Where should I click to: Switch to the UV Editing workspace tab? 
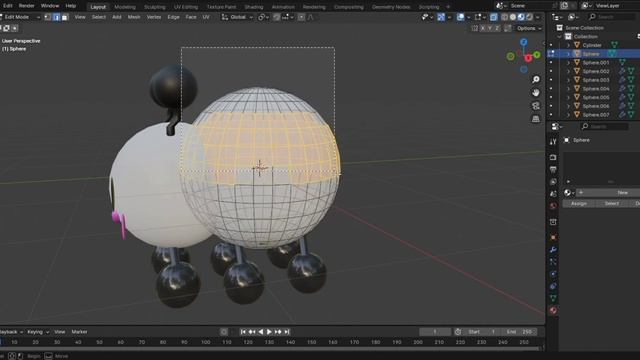tap(186, 7)
